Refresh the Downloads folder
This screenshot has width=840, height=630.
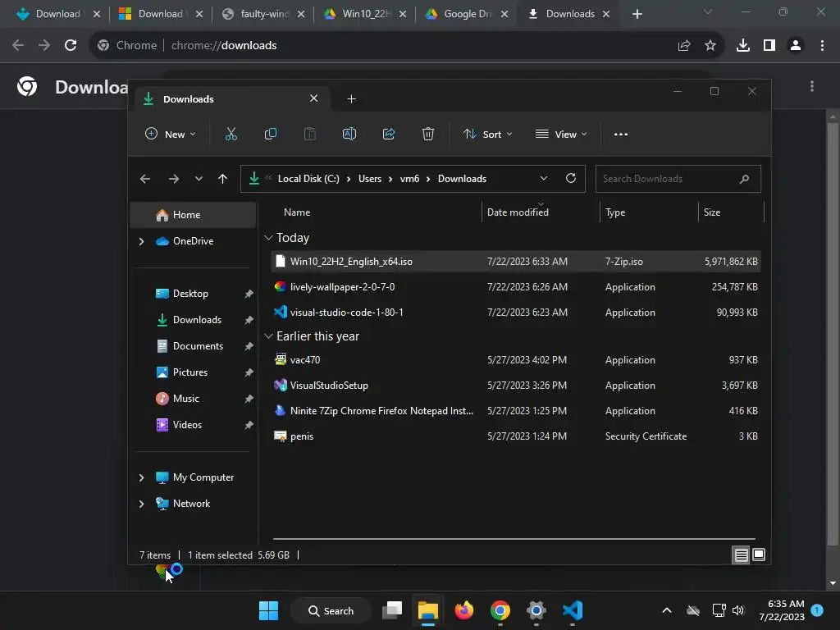571,178
